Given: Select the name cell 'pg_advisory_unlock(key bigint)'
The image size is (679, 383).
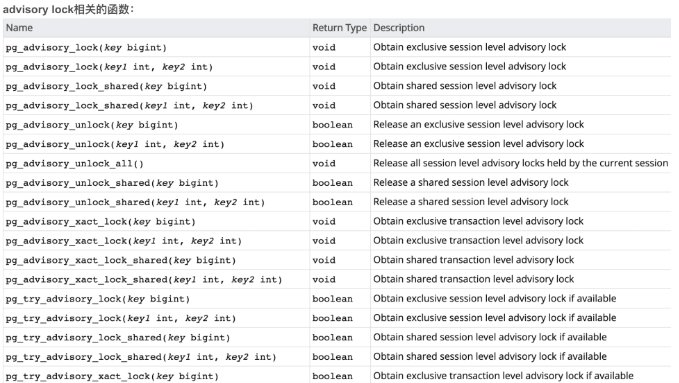Looking at the screenshot, I should tap(92, 125).
